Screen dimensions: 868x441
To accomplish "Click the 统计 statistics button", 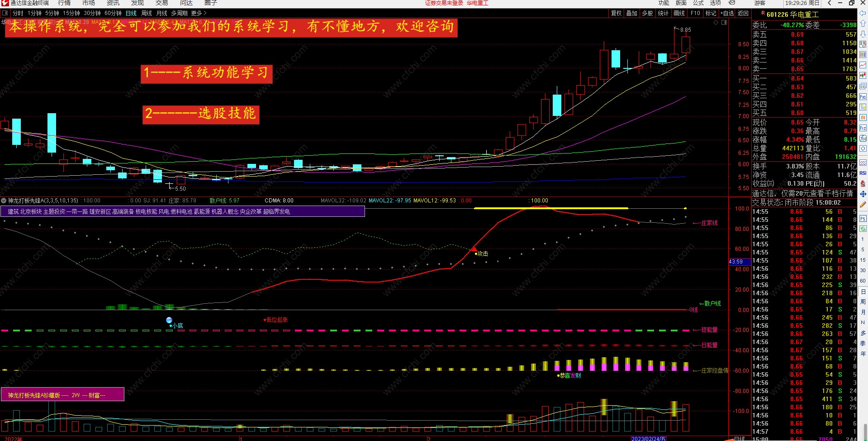I will click(664, 13).
